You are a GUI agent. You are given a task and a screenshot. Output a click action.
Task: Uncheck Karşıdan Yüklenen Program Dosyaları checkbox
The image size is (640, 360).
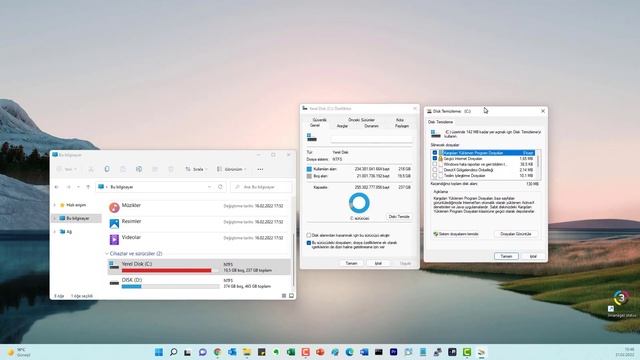point(435,153)
